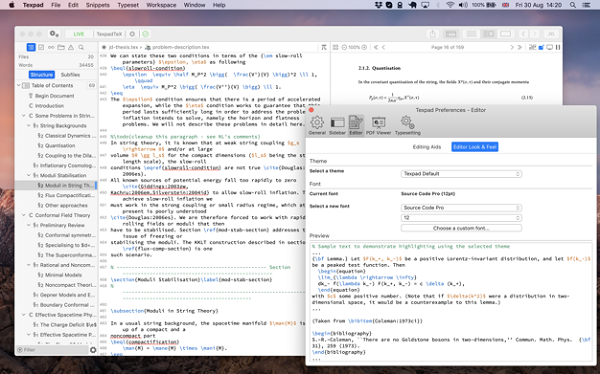The width and height of the screenshot is (600, 374).
Task: Collapse String Backgrounds section
Action: click(x=28, y=126)
